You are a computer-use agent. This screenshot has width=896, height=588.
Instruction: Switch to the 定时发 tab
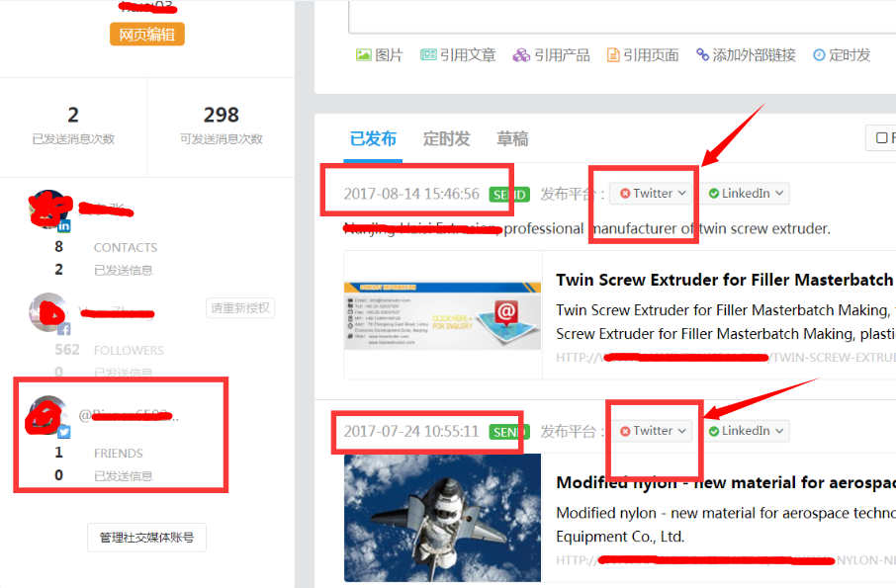(446, 138)
